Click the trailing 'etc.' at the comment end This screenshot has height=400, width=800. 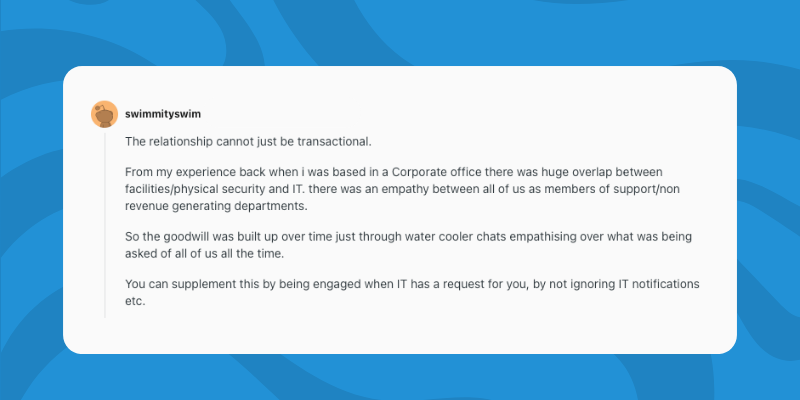pos(135,301)
